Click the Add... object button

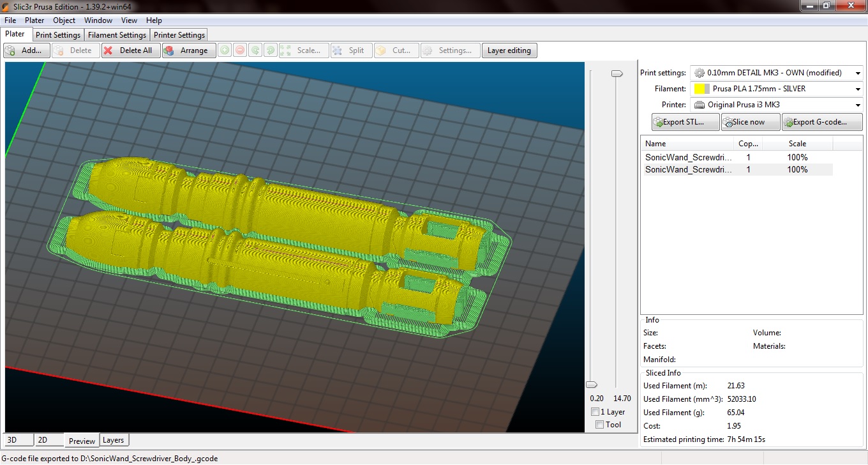[26, 50]
